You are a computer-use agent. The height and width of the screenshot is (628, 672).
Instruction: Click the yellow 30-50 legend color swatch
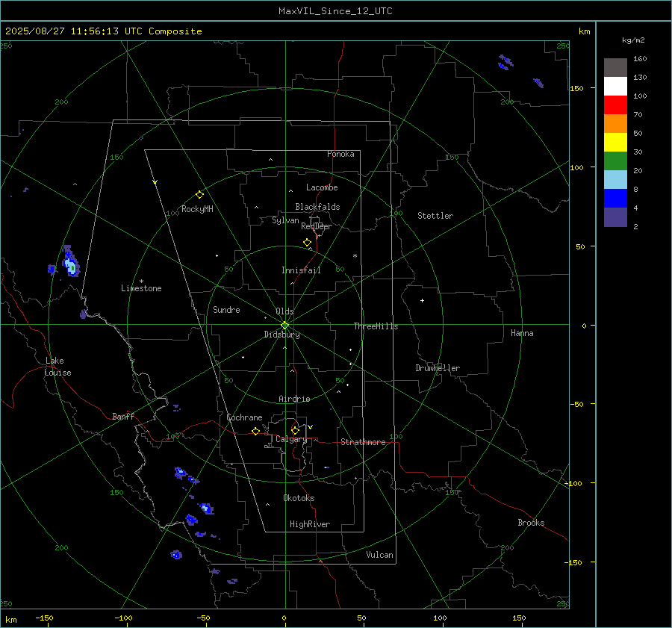[x=615, y=143]
